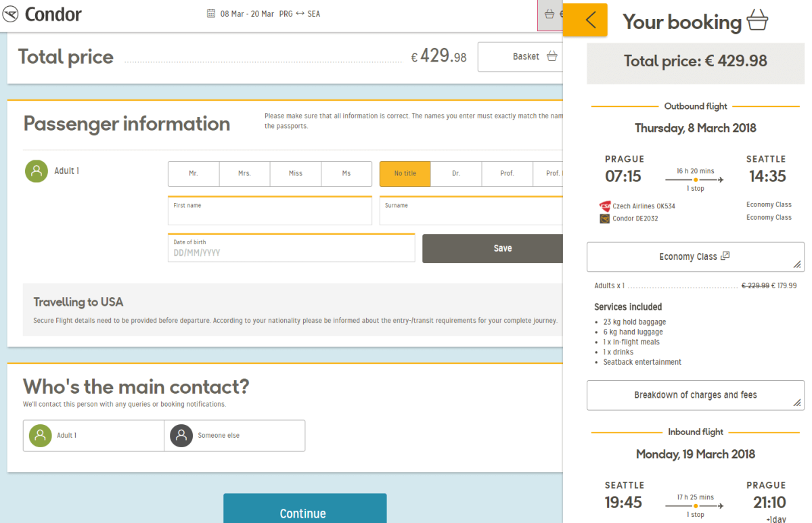Select the Mr. title option

point(194,174)
